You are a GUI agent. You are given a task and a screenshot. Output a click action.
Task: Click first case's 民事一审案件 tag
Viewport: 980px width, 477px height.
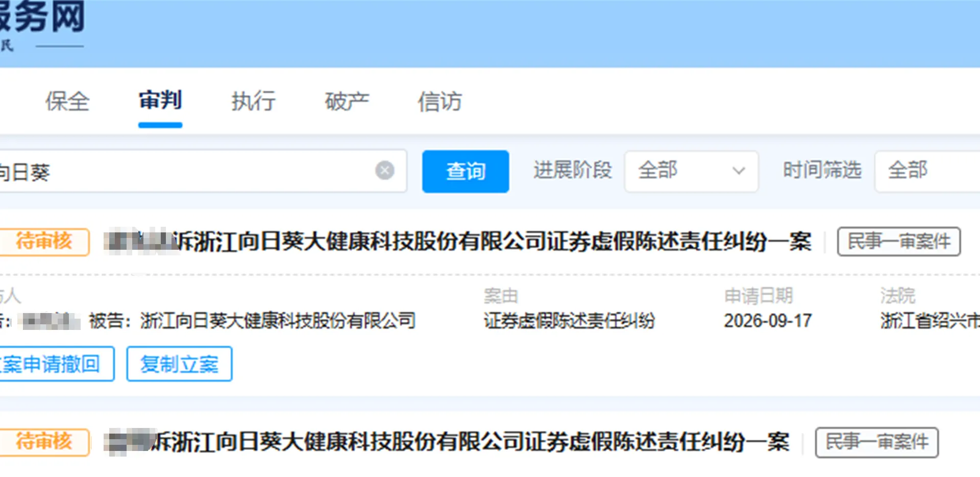click(x=899, y=242)
